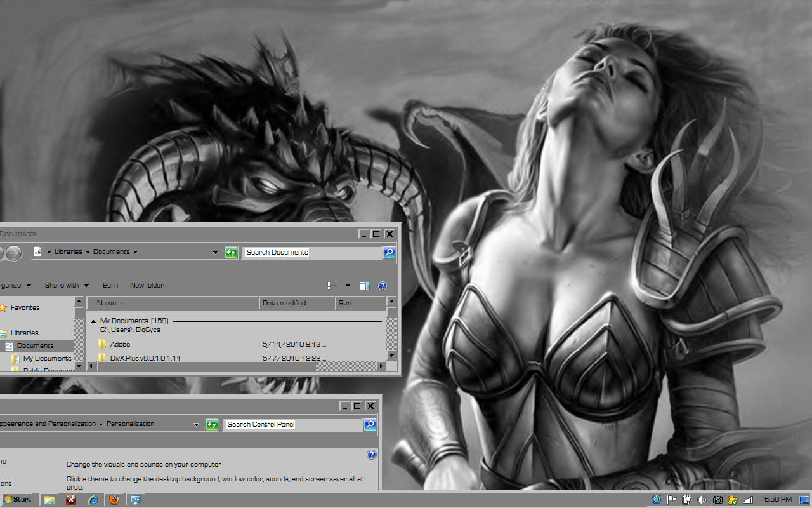This screenshot has height=508, width=812.
Task: Open view options dropdown arrow in Documents
Action: tap(348, 286)
